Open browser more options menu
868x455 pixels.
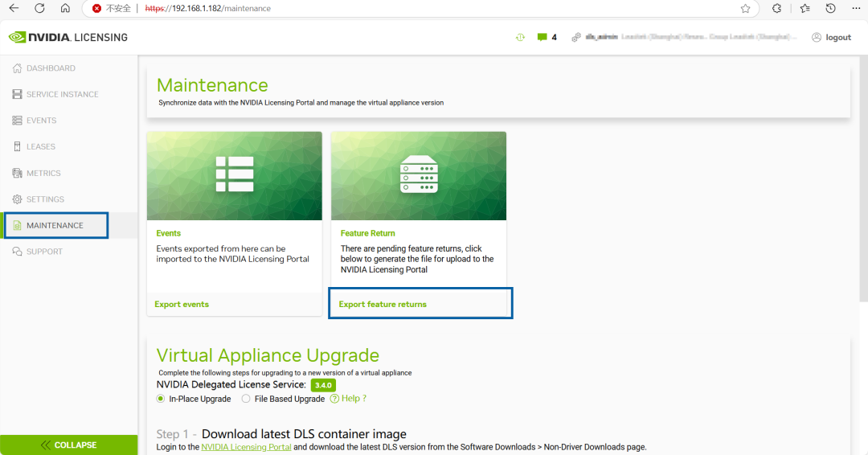[x=856, y=8]
